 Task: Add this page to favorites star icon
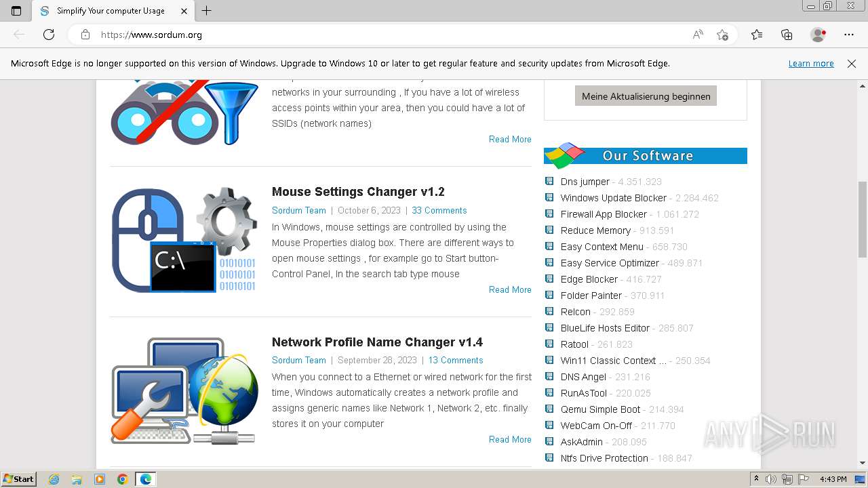(x=723, y=35)
